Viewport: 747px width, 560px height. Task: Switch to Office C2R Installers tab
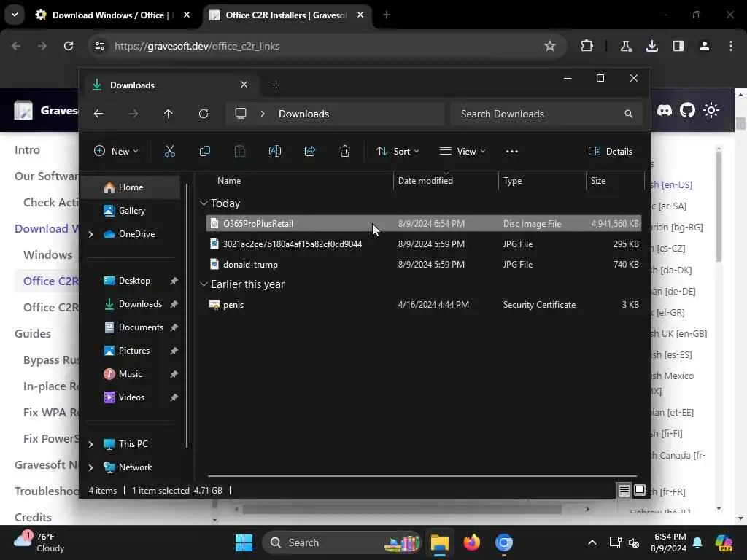(x=286, y=15)
